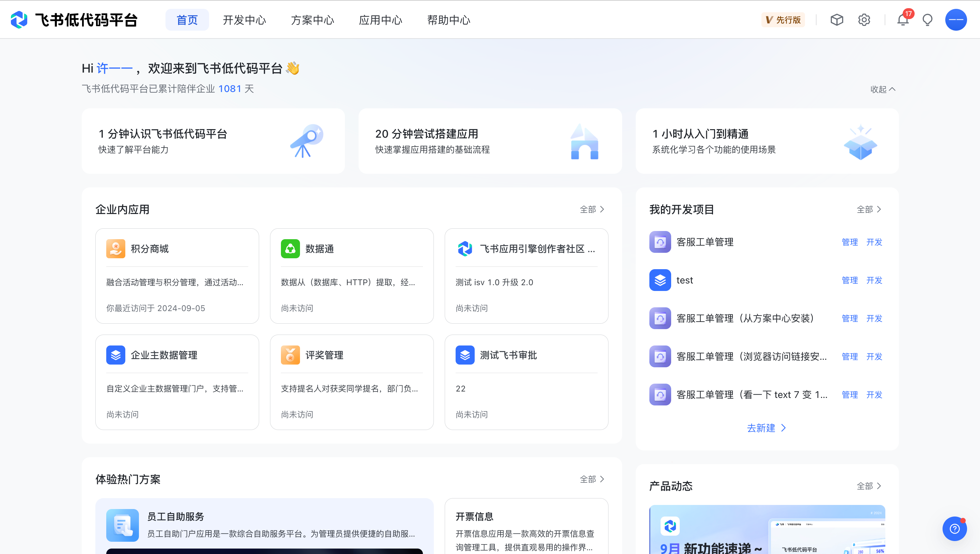Click the 积分商城 app icon
Screen dimensions: 980x554
[116, 249]
